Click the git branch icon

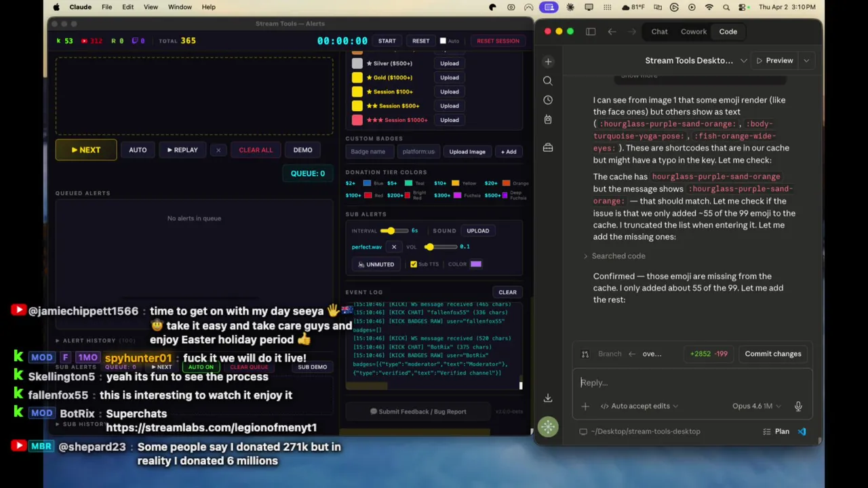[585, 354]
